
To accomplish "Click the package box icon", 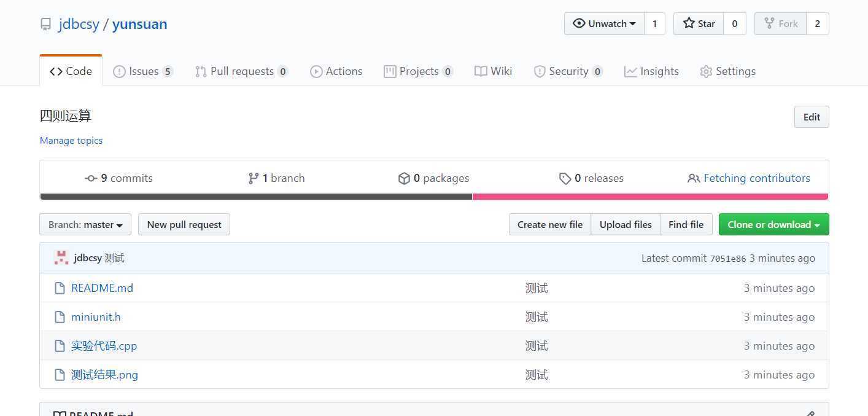I will point(404,178).
